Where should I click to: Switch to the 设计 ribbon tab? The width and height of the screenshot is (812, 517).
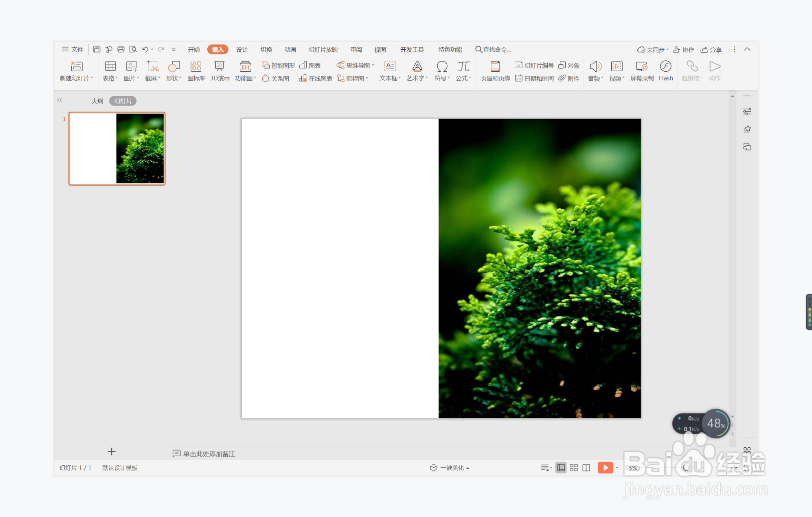coord(242,49)
